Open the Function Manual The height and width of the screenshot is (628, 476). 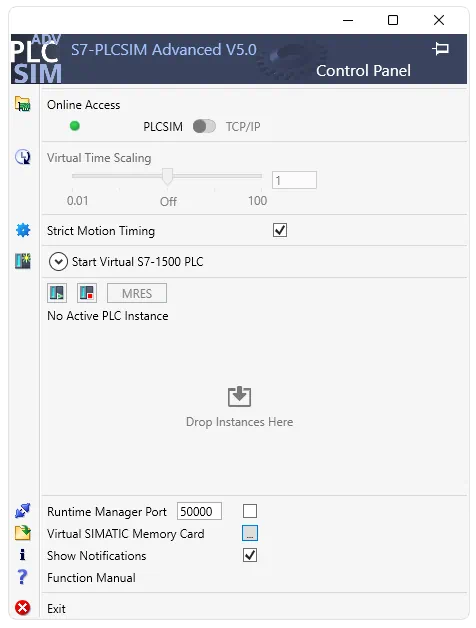pos(91,578)
